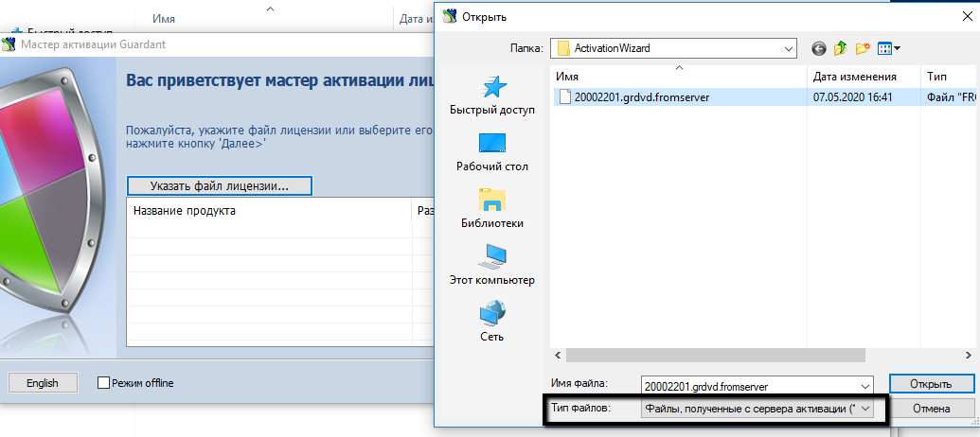The image size is (980, 437).
Task: Click the horizontal scrollbar thumb in file list
Action: pos(716,355)
